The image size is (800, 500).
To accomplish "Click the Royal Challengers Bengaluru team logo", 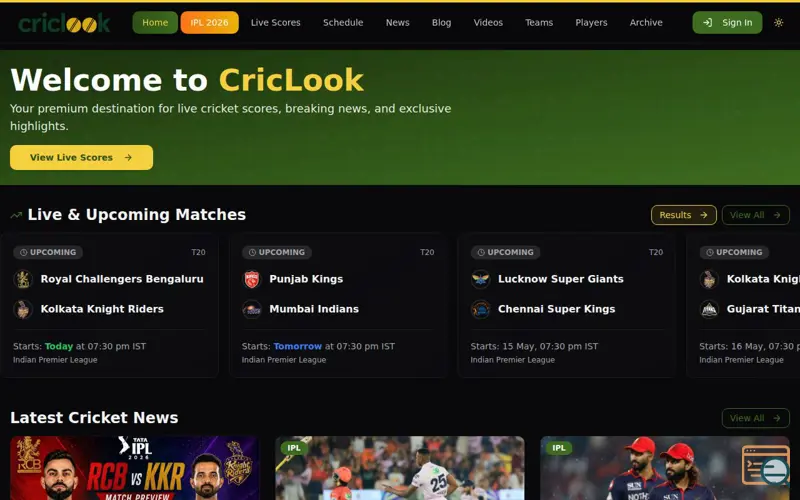I will pos(23,279).
